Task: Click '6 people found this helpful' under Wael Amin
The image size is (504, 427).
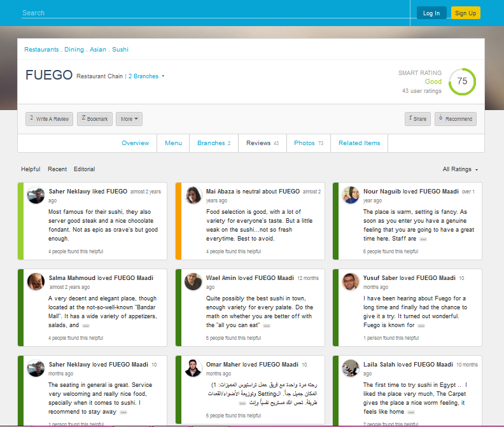Action: [x=234, y=338]
